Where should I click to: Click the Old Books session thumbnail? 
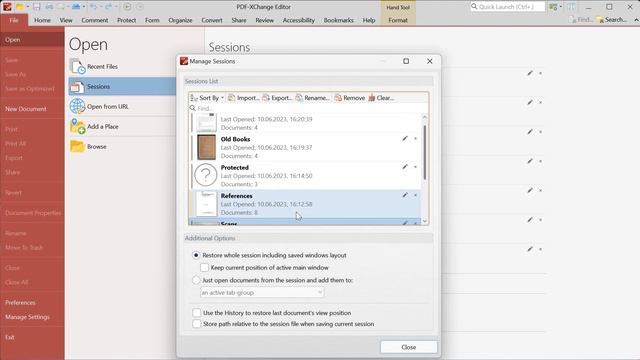206,147
